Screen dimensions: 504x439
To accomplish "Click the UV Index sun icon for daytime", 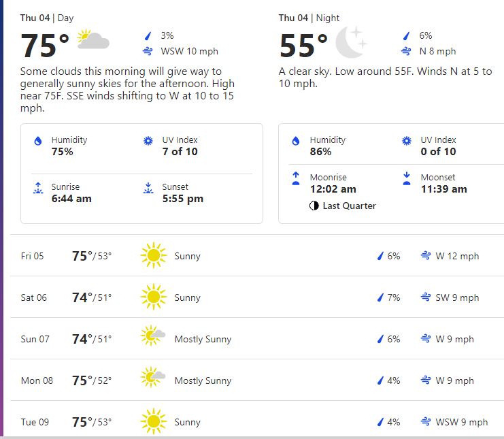I will click(148, 141).
